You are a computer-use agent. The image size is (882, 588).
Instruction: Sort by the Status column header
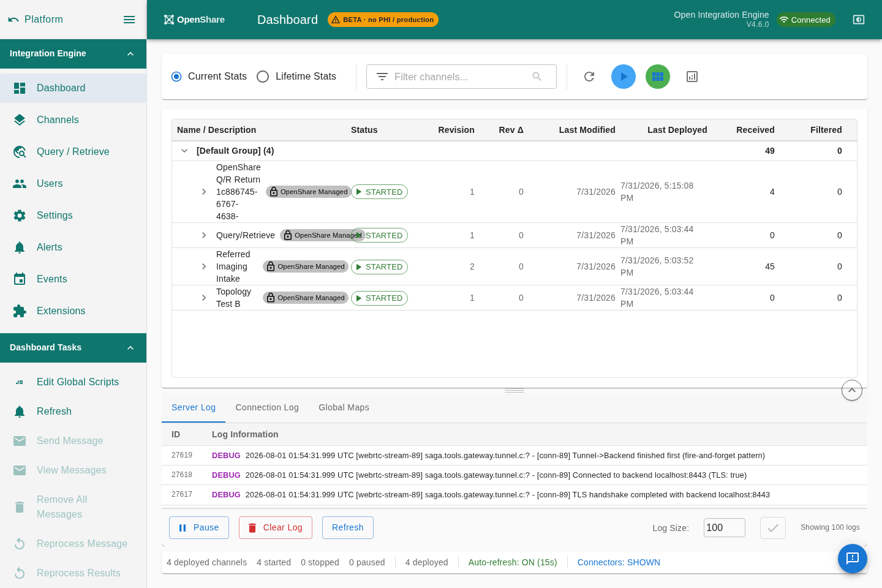pyautogui.click(x=364, y=130)
